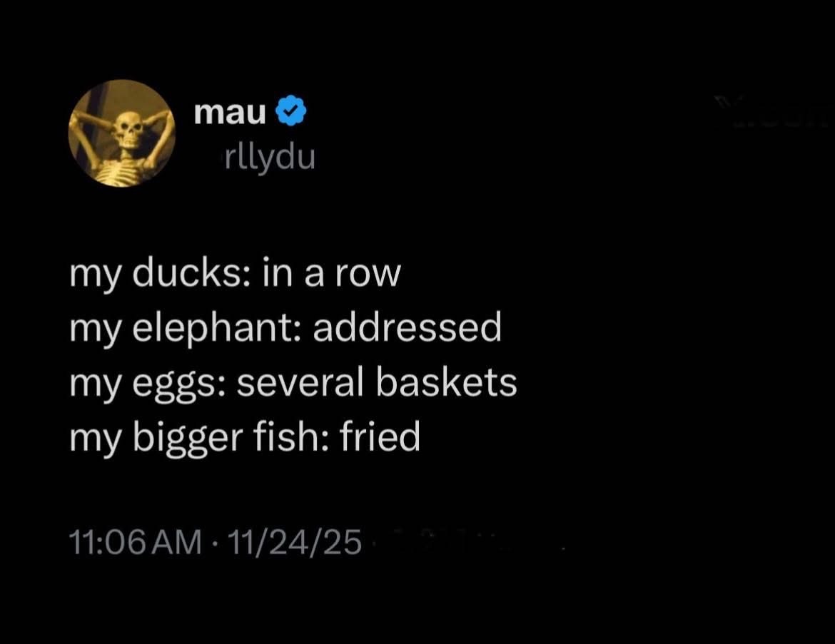
Task: Click the word addressed in the tweet
Action: (x=408, y=326)
